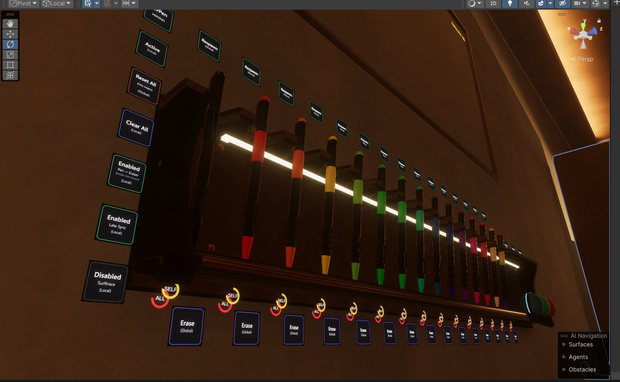Toggle gizmos display
Screen dimensions: 620x382
click(x=596, y=4)
